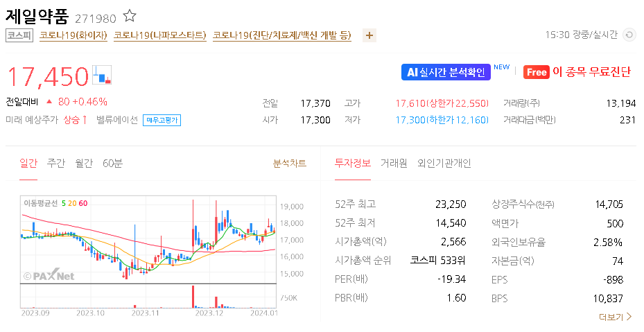
Task: Click the 전일 price 17,370
Action: pos(315,103)
